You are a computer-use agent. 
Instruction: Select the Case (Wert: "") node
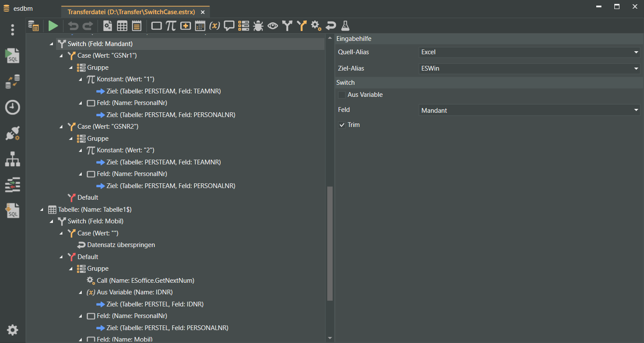[x=98, y=233]
